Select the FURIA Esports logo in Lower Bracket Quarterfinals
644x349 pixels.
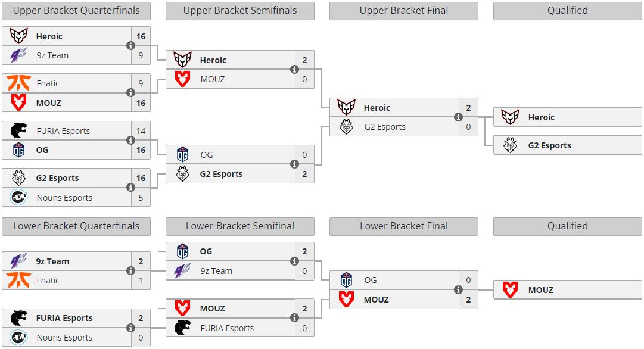tap(18, 318)
